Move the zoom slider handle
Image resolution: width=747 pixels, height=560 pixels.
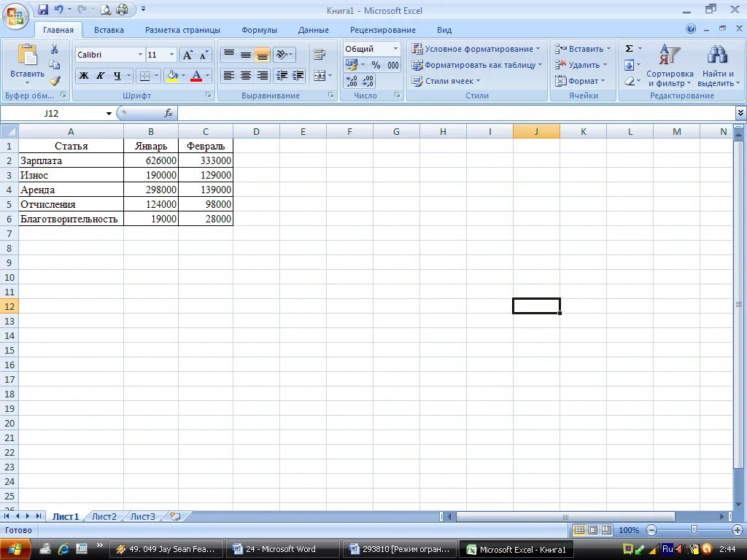694,530
